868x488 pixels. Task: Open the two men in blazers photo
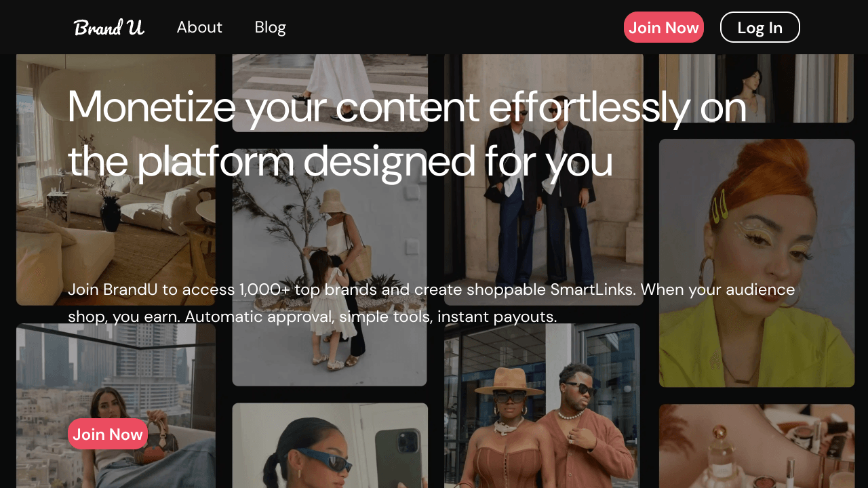coord(544,180)
